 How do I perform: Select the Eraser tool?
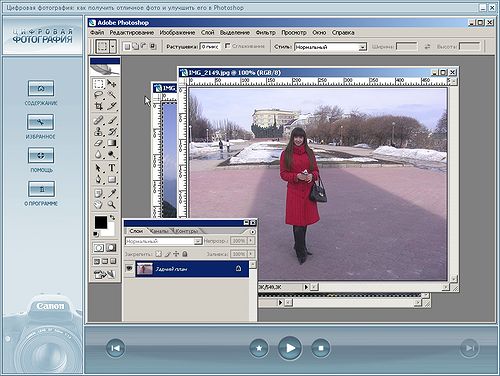point(99,143)
